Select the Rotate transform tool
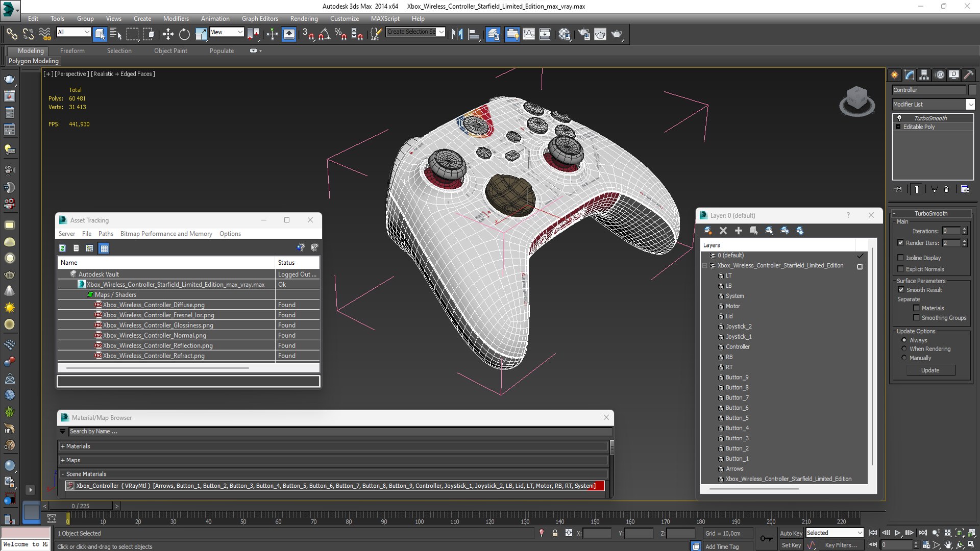 click(184, 34)
